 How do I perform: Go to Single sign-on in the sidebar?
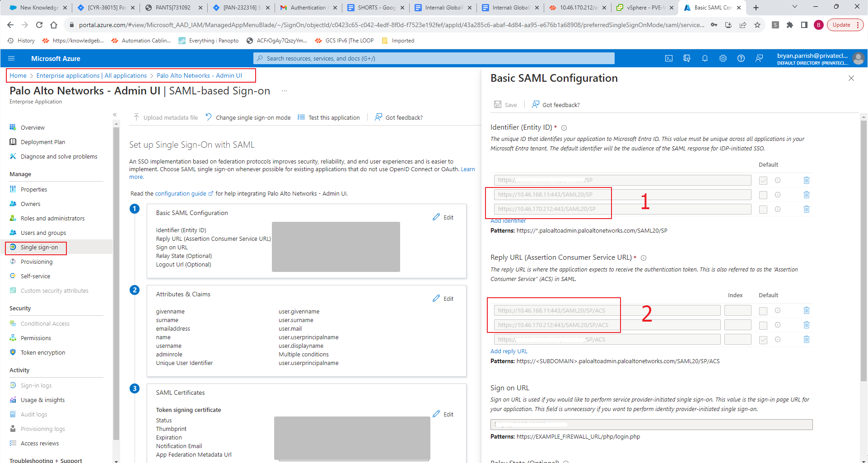point(39,248)
